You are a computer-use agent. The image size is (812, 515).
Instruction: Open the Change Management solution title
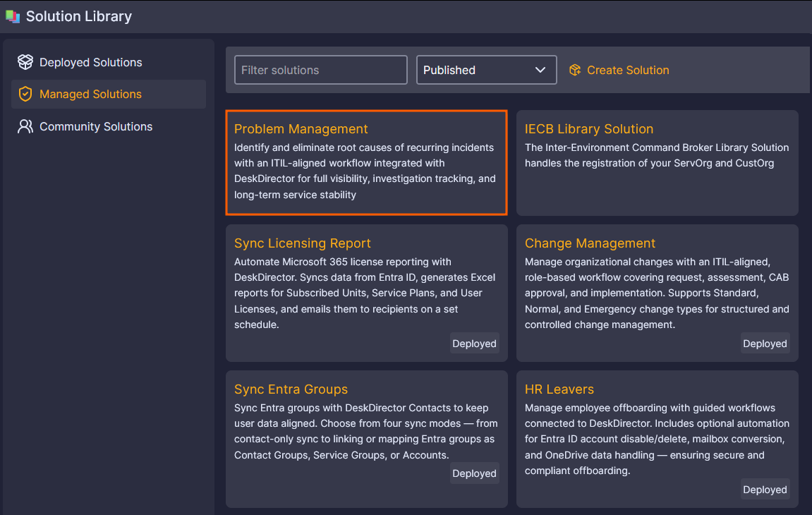pyautogui.click(x=590, y=243)
